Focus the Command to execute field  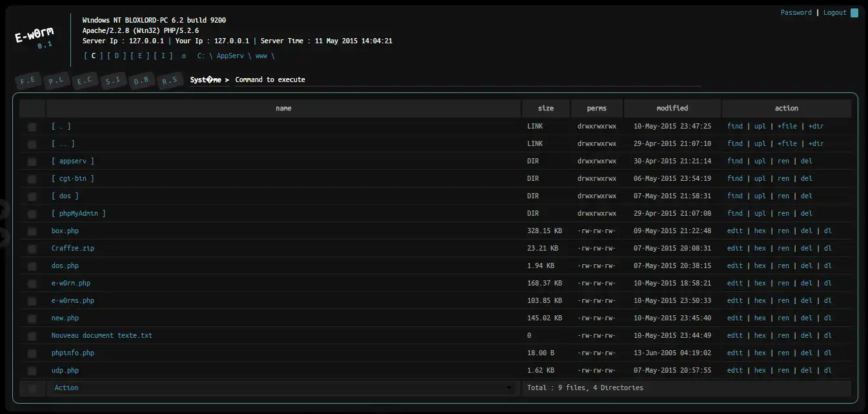[467, 79]
